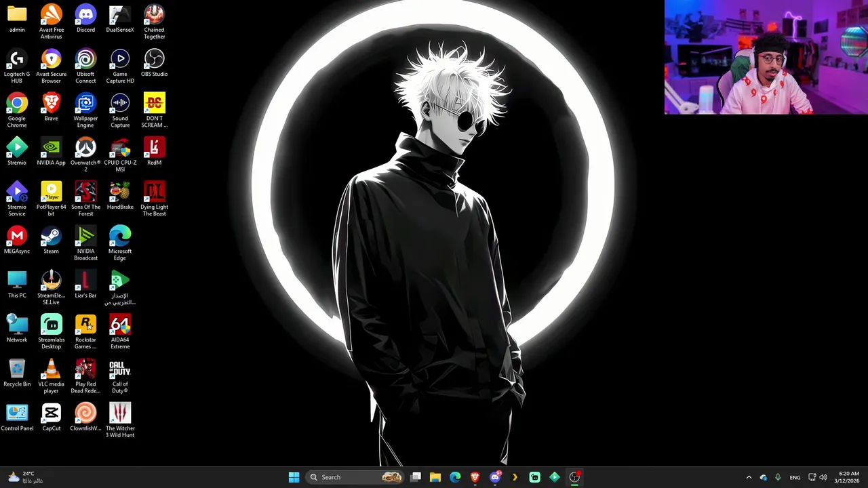Select ClownfishVoice desktop shortcut

coord(85,418)
